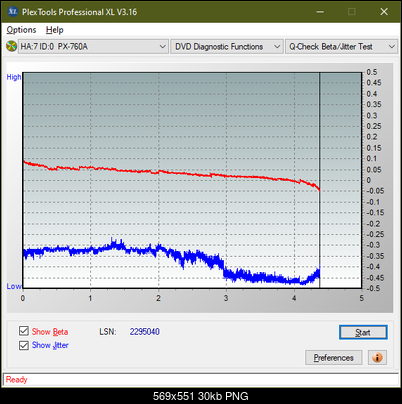This screenshot has width=402, height=404.
Task: Click the LSN value 2295040
Action: [x=145, y=332]
